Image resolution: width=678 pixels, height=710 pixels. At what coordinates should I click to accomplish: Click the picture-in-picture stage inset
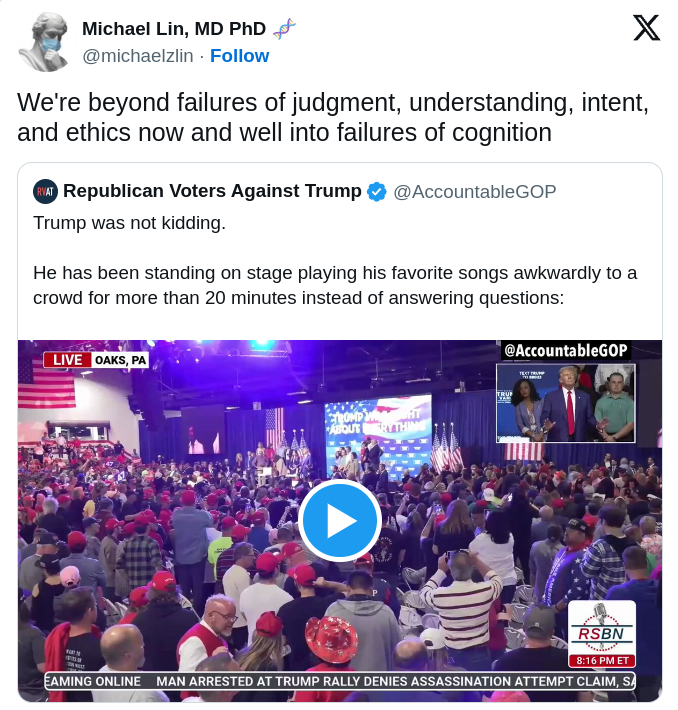(x=566, y=403)
